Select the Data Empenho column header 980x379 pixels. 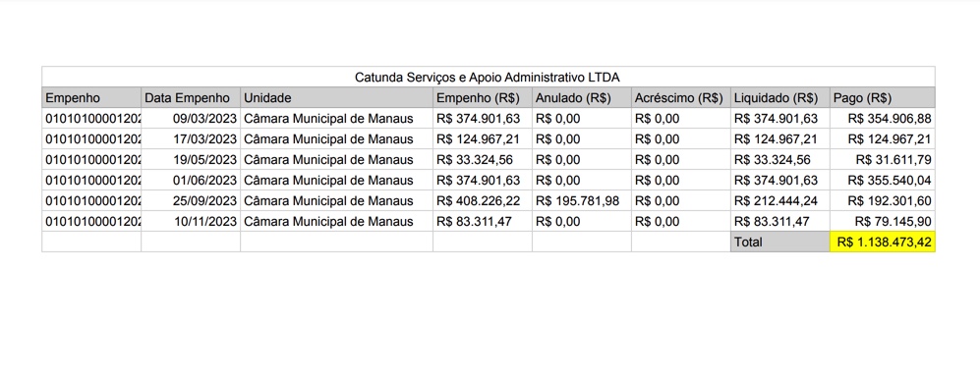point(191,97)
